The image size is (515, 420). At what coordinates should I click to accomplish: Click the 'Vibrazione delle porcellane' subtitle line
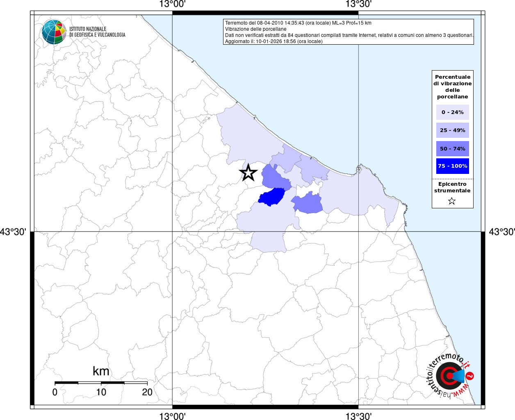point(256,29)
